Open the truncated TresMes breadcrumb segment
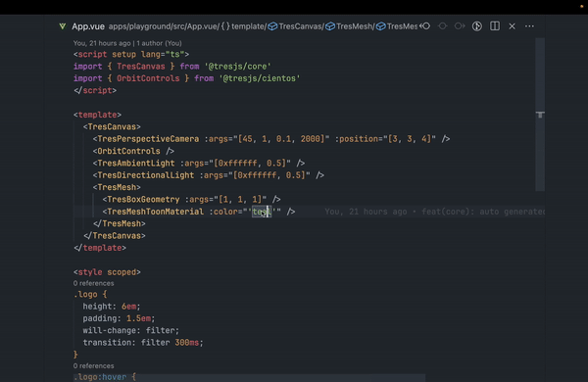The image size is (588, 382). coord(397,26)
